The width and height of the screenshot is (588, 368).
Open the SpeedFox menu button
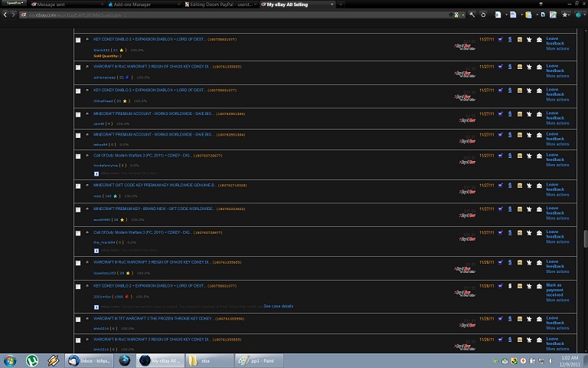click(x=15, y=3)
